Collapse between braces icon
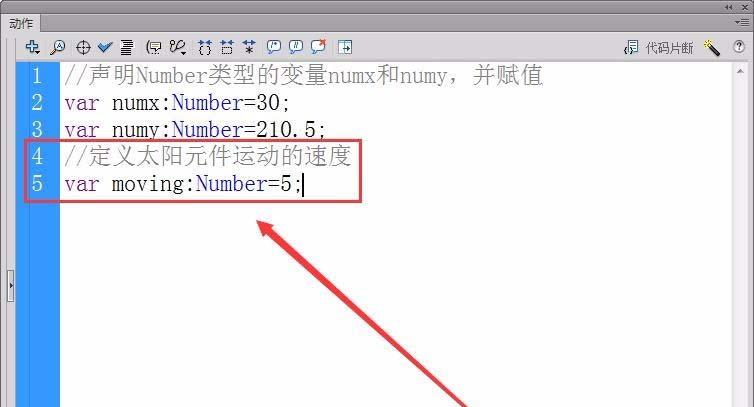Image resolution: width=754 pixels, height=407 pixels. [205, 47]
